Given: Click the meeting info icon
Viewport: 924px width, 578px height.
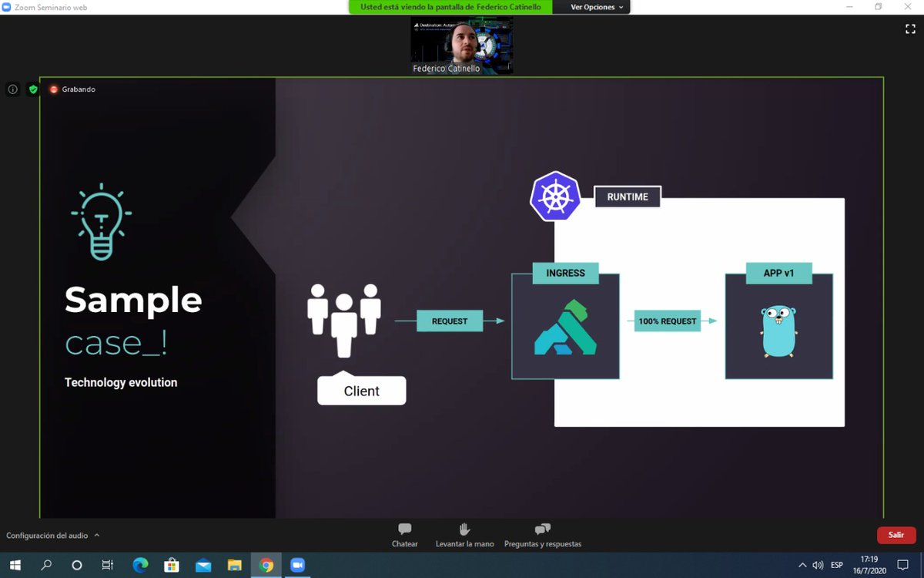Looking at the screenshot, I should (x=13, y=89).
